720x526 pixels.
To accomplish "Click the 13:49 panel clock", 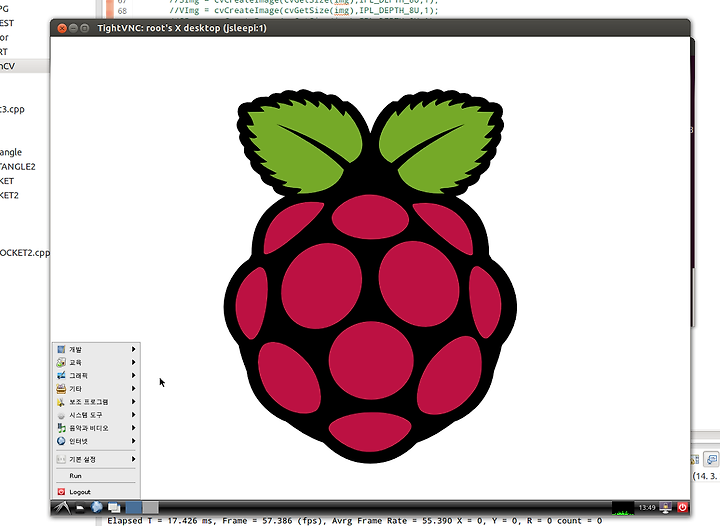I will click(647, 508).
